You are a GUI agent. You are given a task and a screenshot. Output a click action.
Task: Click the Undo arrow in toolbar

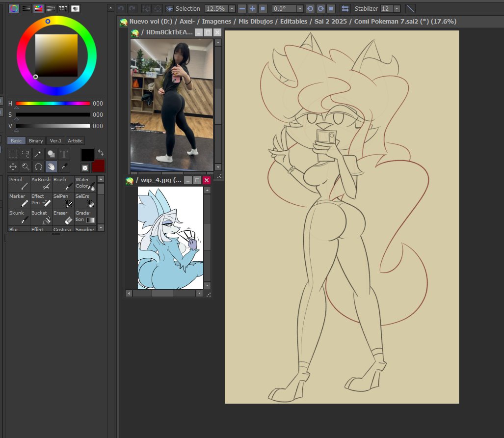[x=121, y=9]
